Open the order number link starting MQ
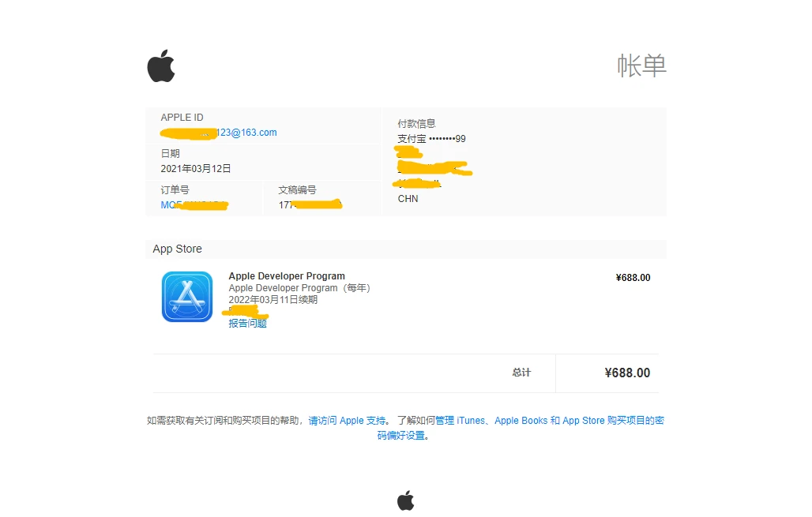The width and height of the screenshot is (812, 517). point(194,205)
